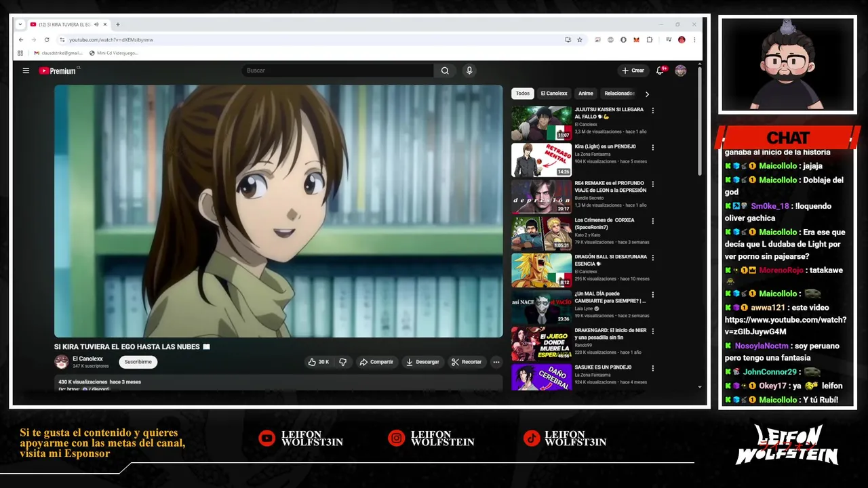Click the browser address bar URL
868x488 pixels.
(x=111, y=40)
